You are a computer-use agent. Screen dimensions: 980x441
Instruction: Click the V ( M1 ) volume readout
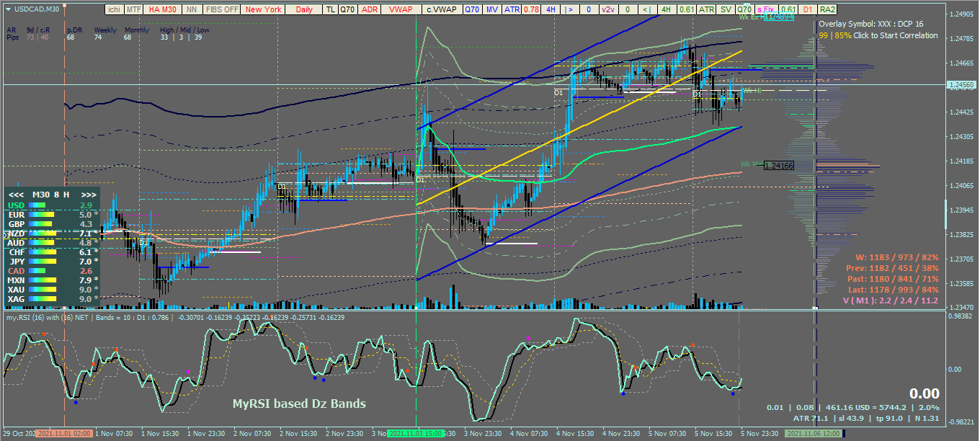pyautogui.click(x=890, y=300)
